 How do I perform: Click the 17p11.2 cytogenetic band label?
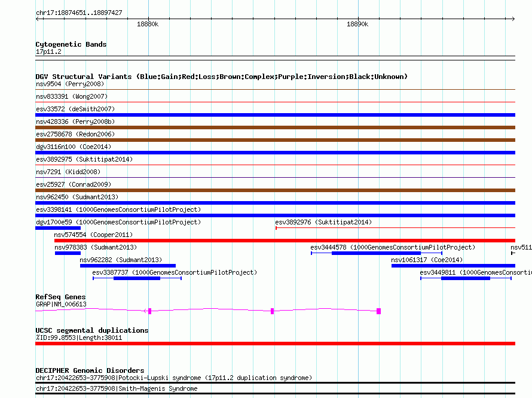(x=48, y=51)
